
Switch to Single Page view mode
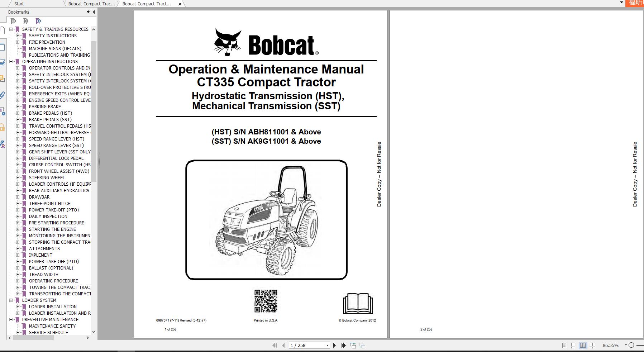click(x=564, y=345)
